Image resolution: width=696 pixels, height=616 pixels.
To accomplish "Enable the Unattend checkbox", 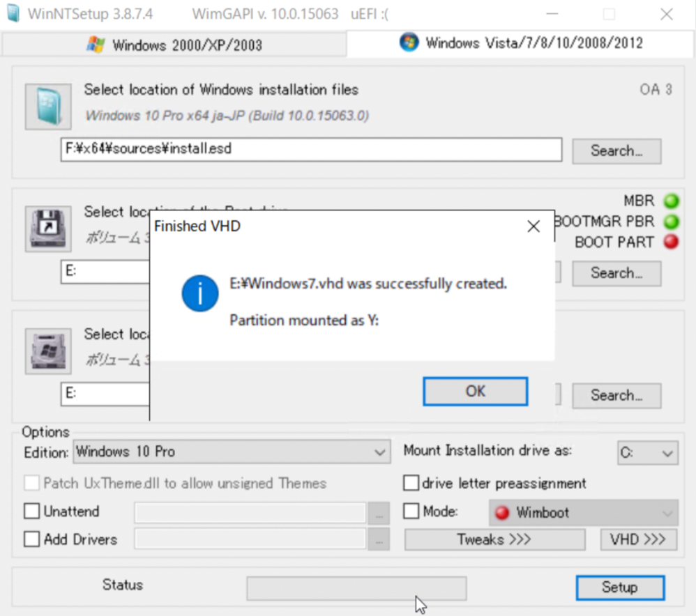I will point(31,511).
